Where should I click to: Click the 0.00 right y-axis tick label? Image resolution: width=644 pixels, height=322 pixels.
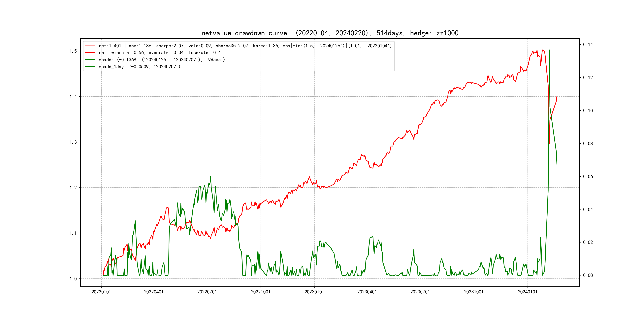588,275
